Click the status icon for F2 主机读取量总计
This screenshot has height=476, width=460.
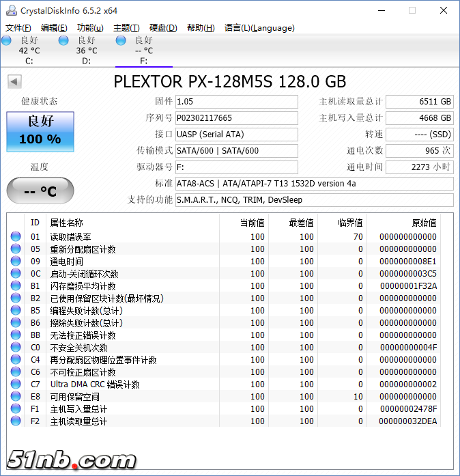pyautogui.click(x=16, y=421)
